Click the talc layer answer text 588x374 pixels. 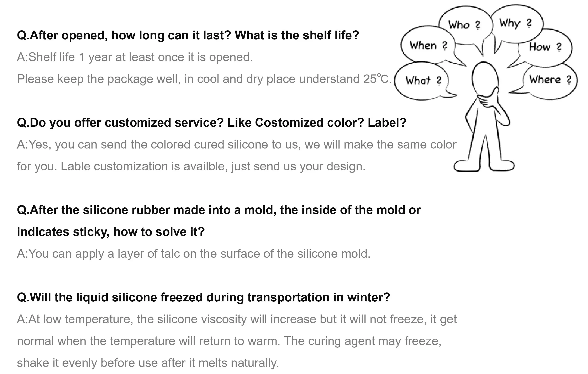[x=193, y=254]
